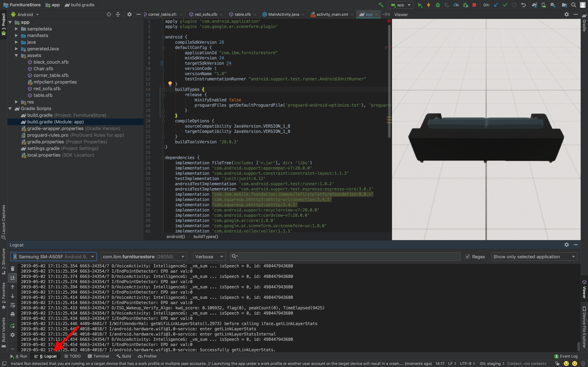Open the Samsung SM-A505F device dropdown
This screenshot has width=588, height=367.
53,257
